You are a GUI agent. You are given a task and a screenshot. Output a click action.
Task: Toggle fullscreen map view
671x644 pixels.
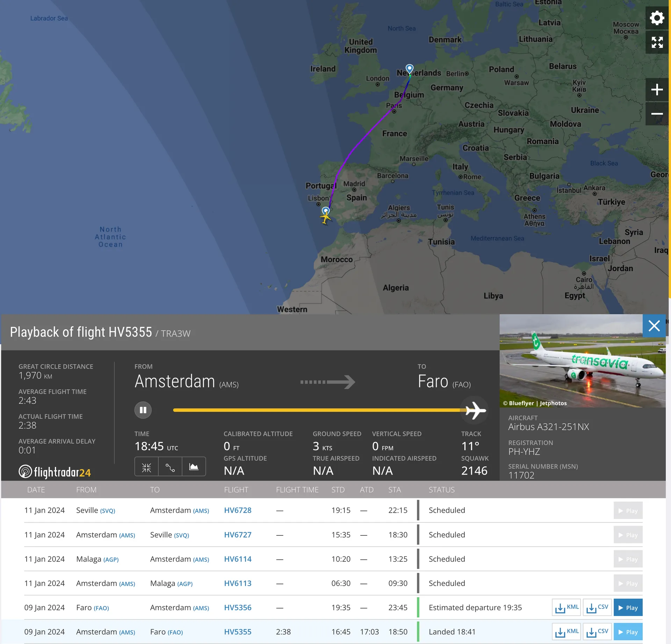click(657, 42)
